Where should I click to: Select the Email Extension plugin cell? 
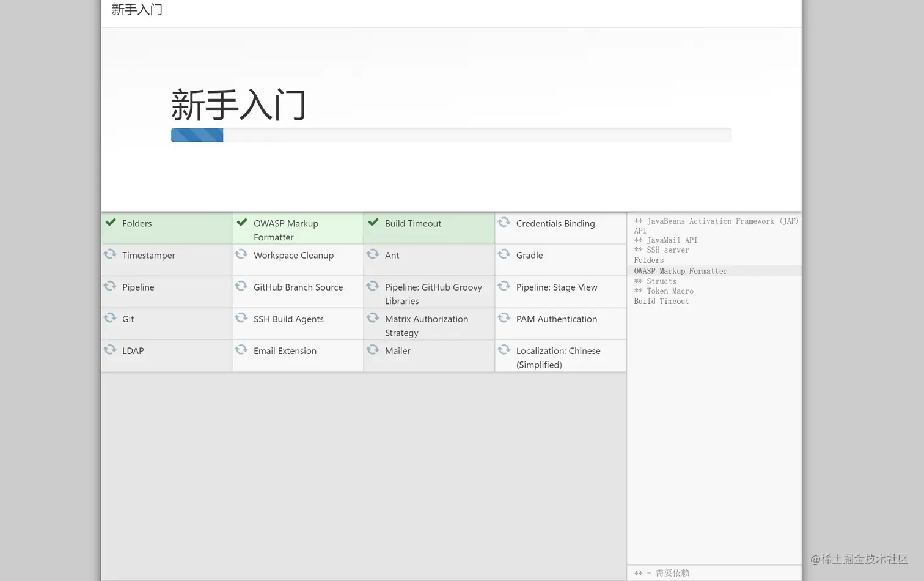[x=285, y=350]
